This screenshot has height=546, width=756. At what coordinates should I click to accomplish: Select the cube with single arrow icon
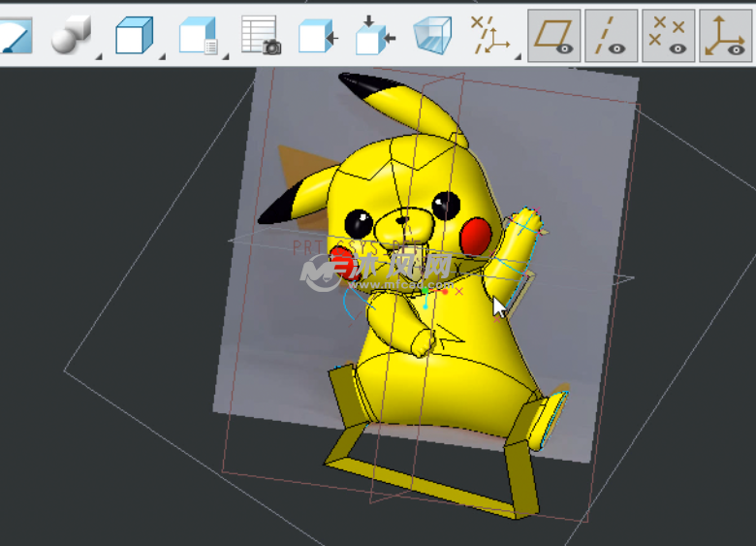click(318, 36)
